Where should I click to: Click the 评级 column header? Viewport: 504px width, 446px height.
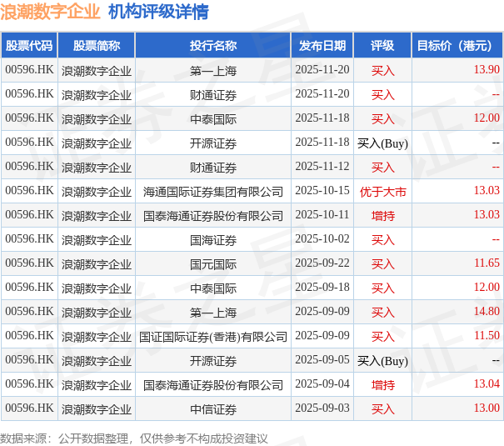point(382,45)
